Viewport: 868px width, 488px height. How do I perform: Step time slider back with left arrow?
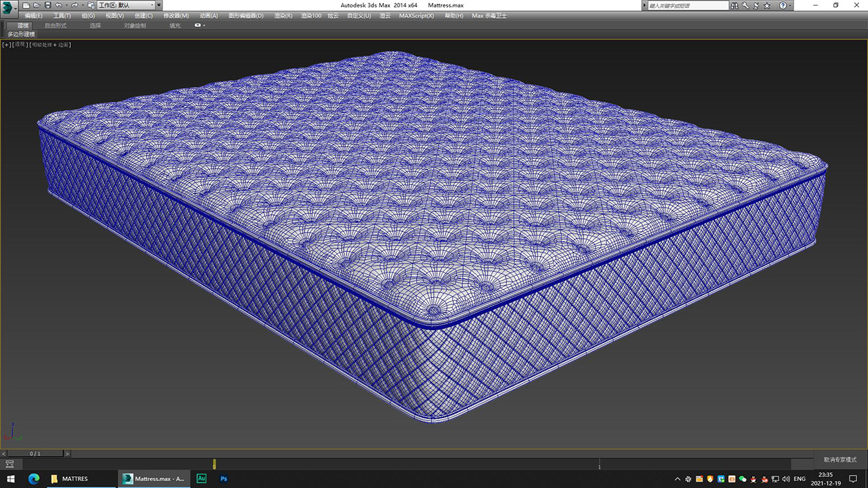pos(3,454)
